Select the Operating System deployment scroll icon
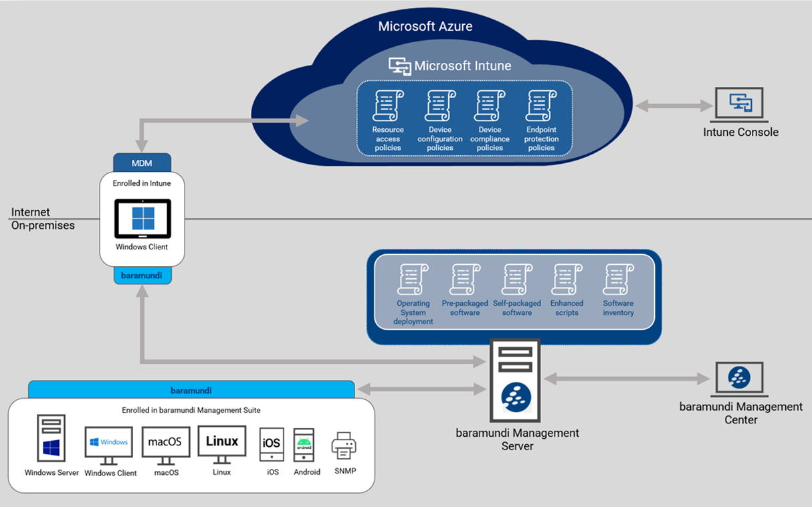This screenshot has height=507, width=812. [x=413, y=280]
